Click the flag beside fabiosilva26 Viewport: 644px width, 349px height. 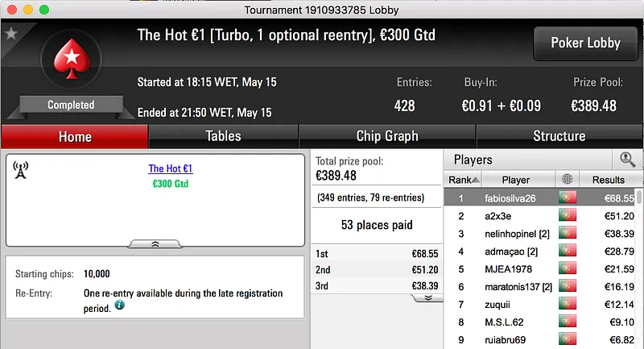click(568, 197)
